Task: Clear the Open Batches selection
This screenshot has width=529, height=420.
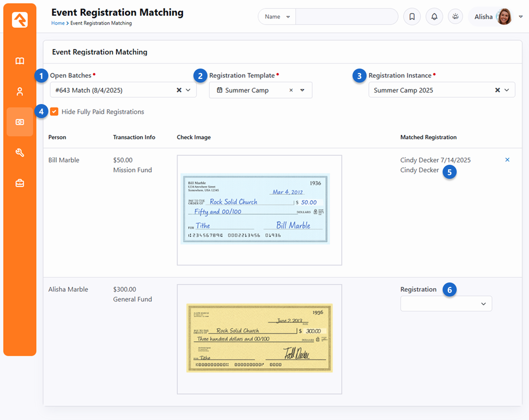Action: (179, 90)
